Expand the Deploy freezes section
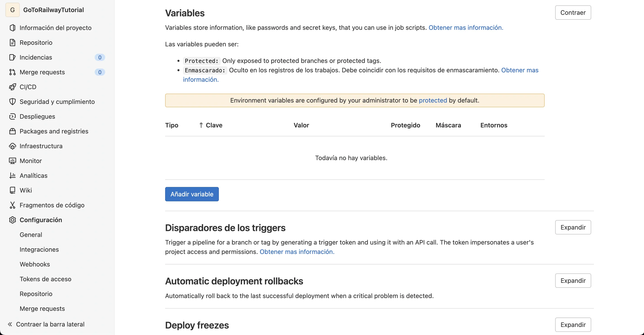 click(573, 324)
